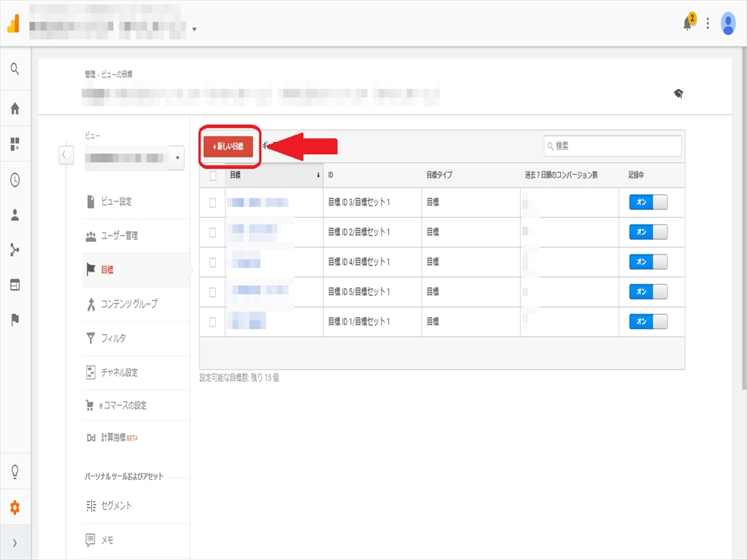Open Audience reports person icon

pos(15,216)
